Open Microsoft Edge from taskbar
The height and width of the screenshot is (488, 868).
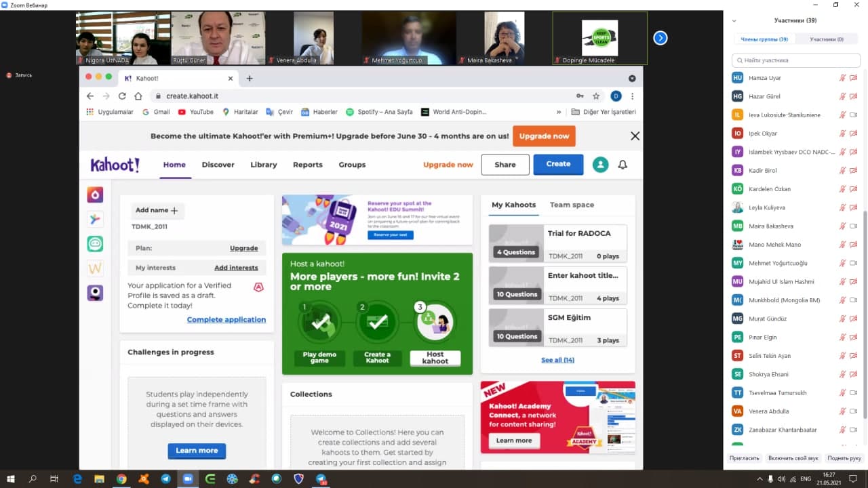click(x=77, y=479)
